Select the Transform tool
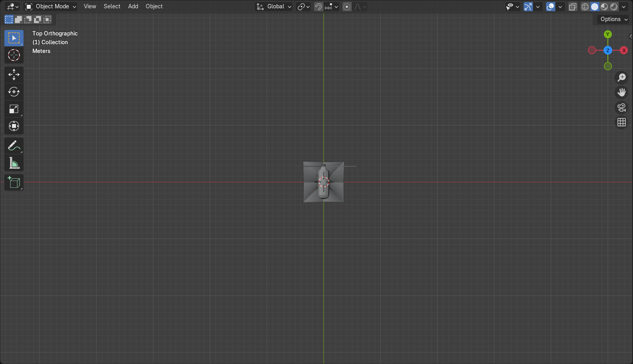633x364 pixels. click(14, 126)
